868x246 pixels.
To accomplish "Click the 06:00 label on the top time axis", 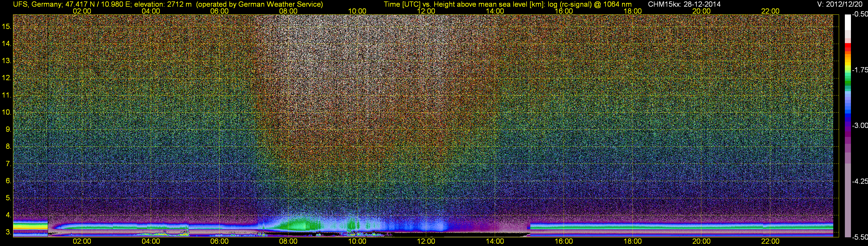I will pos(219,11).
